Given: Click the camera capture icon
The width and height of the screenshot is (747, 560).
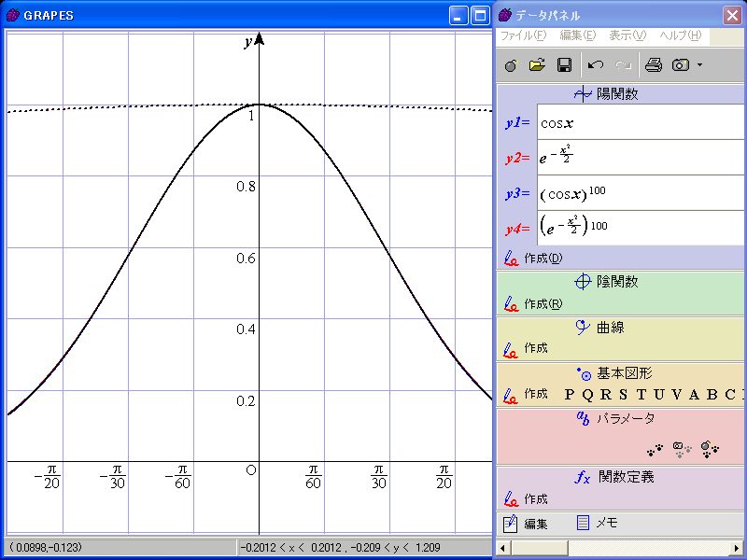Looking at the screenshot, I should [682, 65].
